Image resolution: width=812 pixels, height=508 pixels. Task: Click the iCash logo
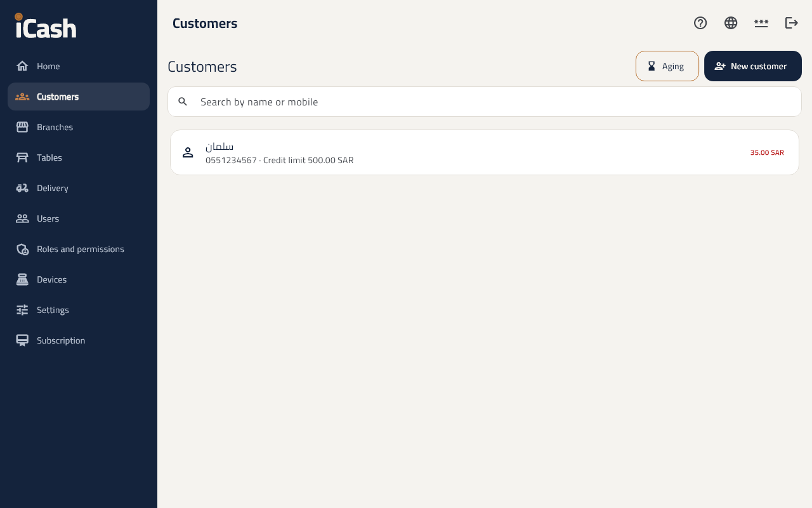46,26
